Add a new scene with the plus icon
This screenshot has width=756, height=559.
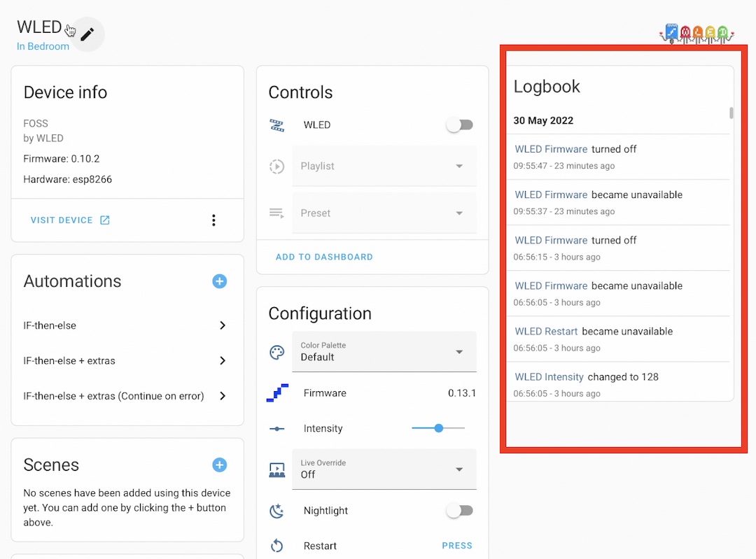pos(219,465)
